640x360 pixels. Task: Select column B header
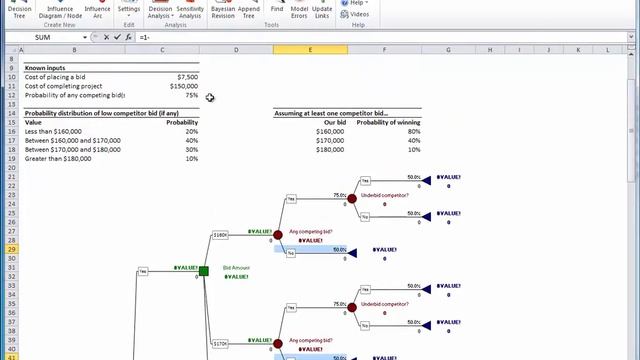(x=74, y=50)
